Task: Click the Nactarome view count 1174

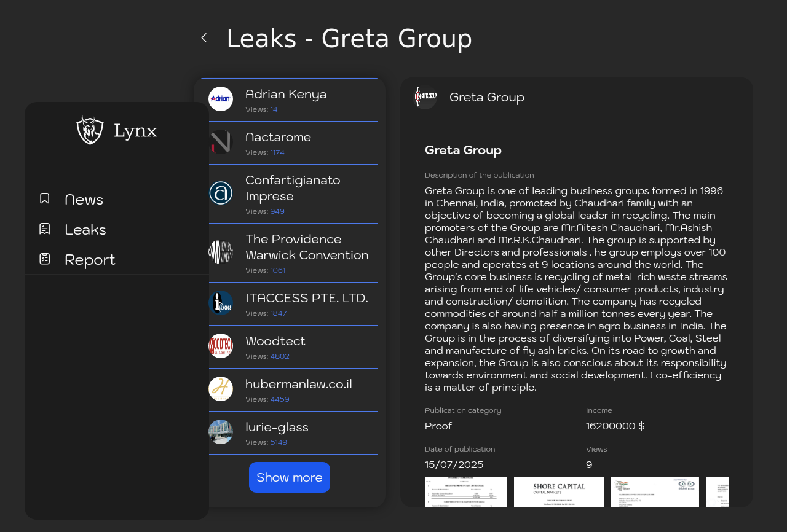Action: tap(277, 152)
